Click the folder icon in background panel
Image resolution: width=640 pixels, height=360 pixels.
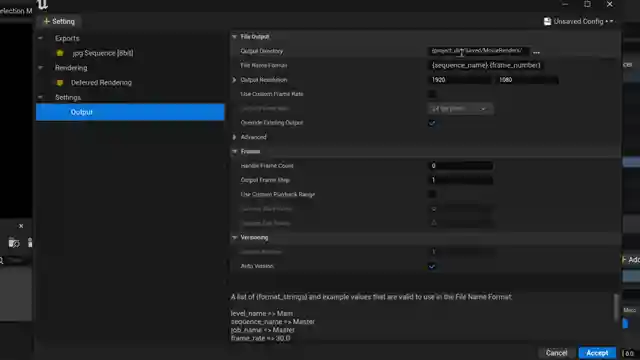click(13, 243)
